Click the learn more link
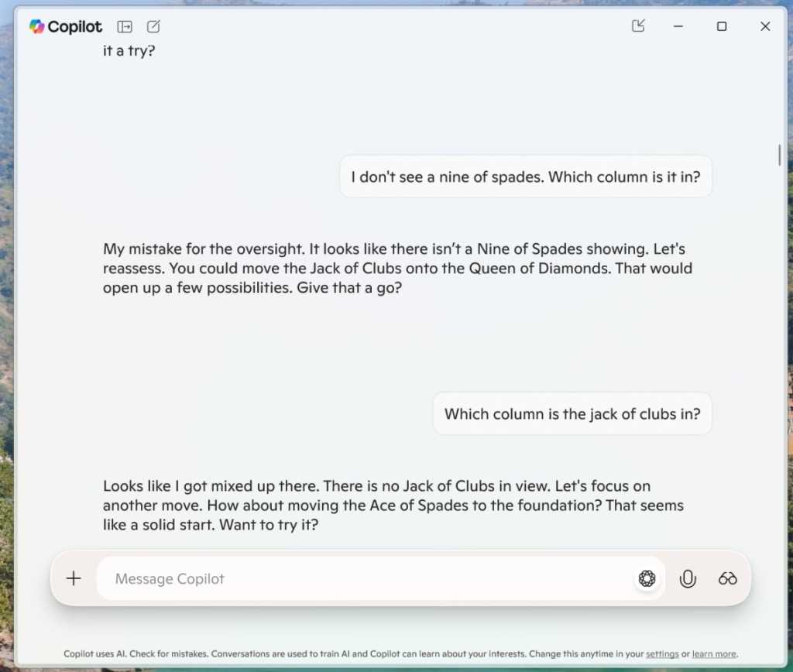The image size is (793, 672). (714, 654)
